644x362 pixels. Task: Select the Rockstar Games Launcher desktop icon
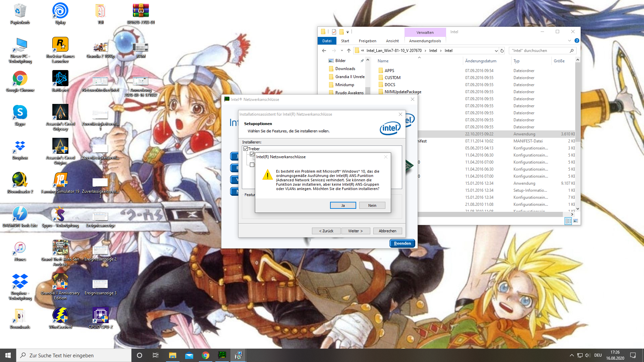pyautogui.click(x=60, y=50)
